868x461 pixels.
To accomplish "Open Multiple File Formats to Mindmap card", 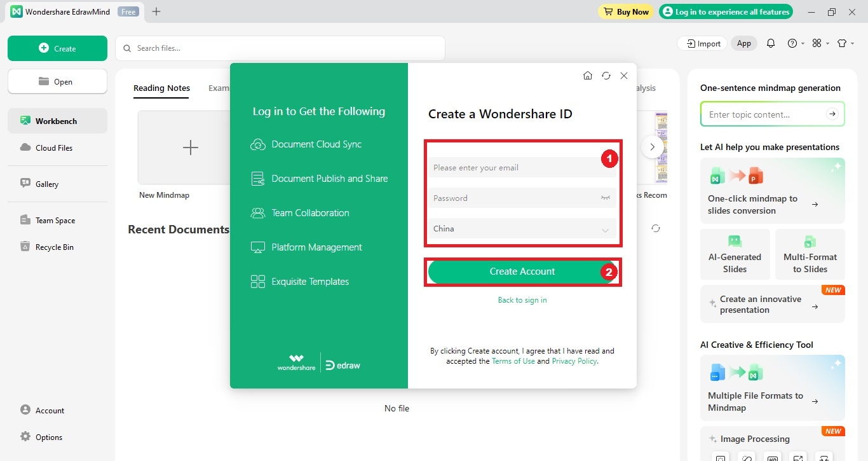I will (x=773, y=388).
